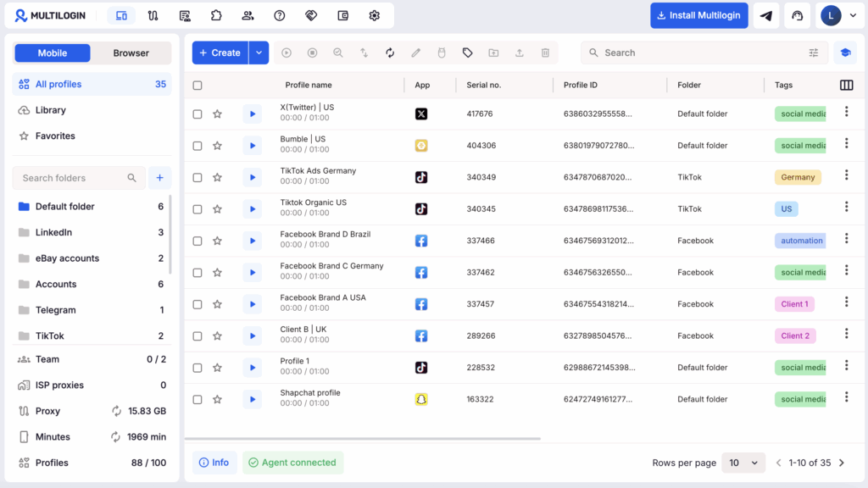
Task: Refresh the Proxy traffic value
Action: 116,411
